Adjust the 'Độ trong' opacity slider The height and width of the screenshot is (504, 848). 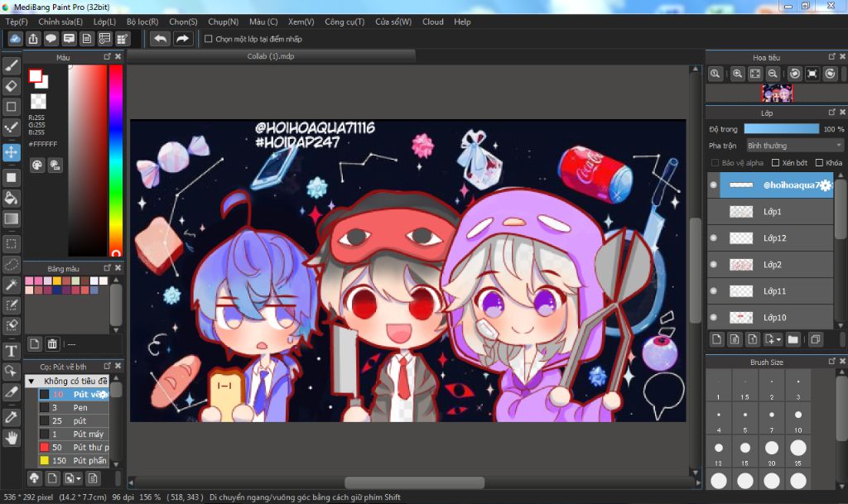point(782,128)
